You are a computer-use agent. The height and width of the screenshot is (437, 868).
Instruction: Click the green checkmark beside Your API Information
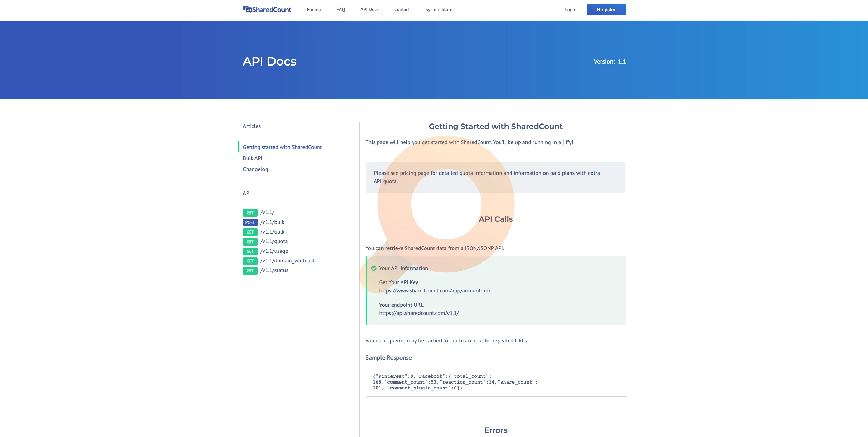coord(374,268)
